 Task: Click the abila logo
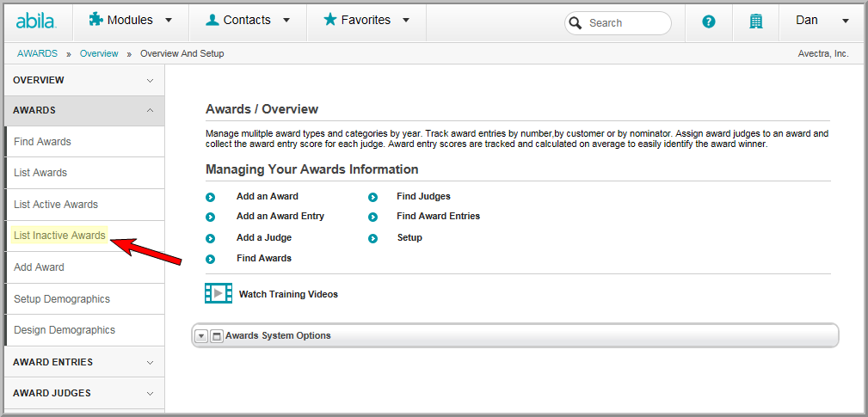click(36, 21)
